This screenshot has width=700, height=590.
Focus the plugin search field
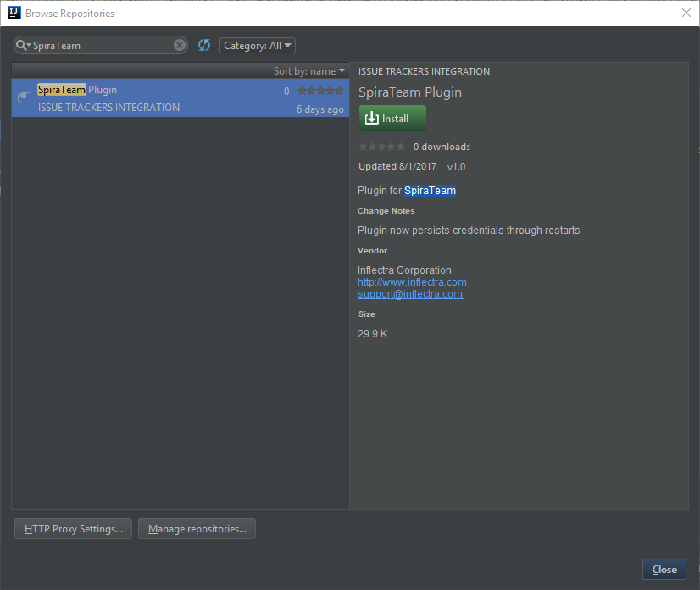103,46
